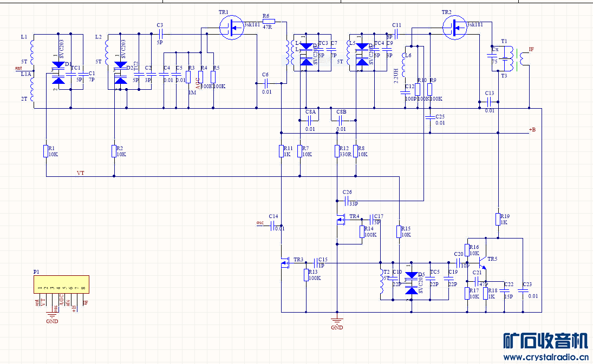Pick resistor R7 10K

point(299,151)
